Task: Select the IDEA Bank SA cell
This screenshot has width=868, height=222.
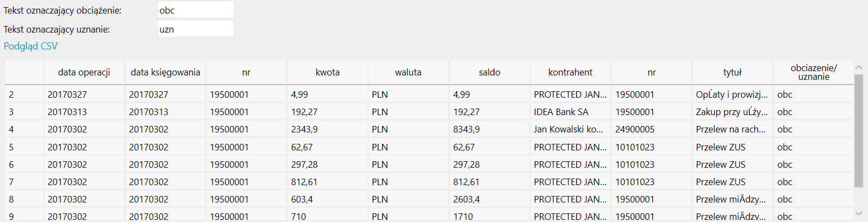Action: coord(571,112)
